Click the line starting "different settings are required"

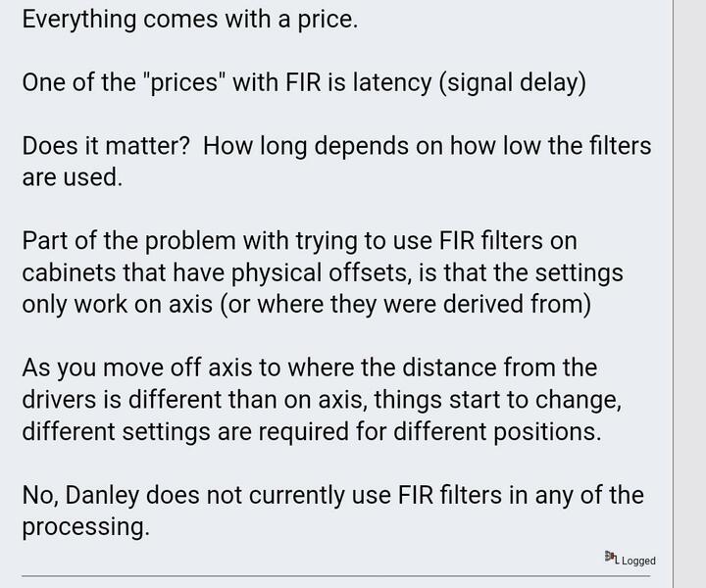[x=311, y=430]
